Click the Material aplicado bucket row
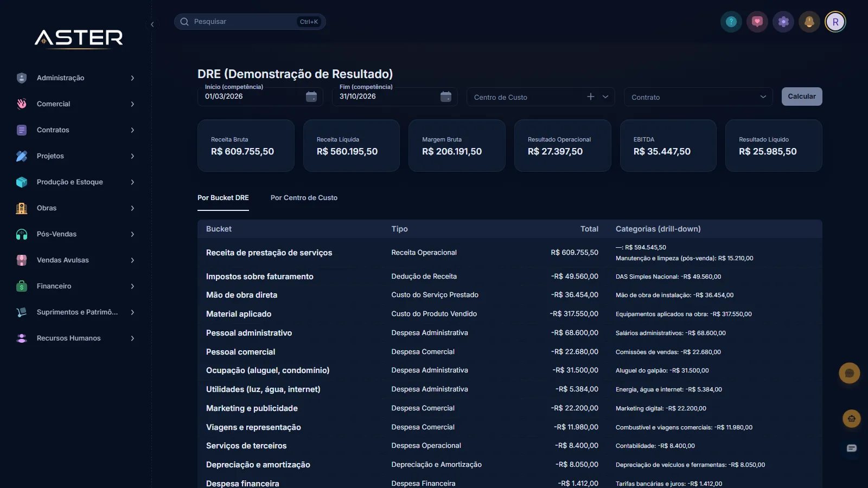 pos(510,314)
